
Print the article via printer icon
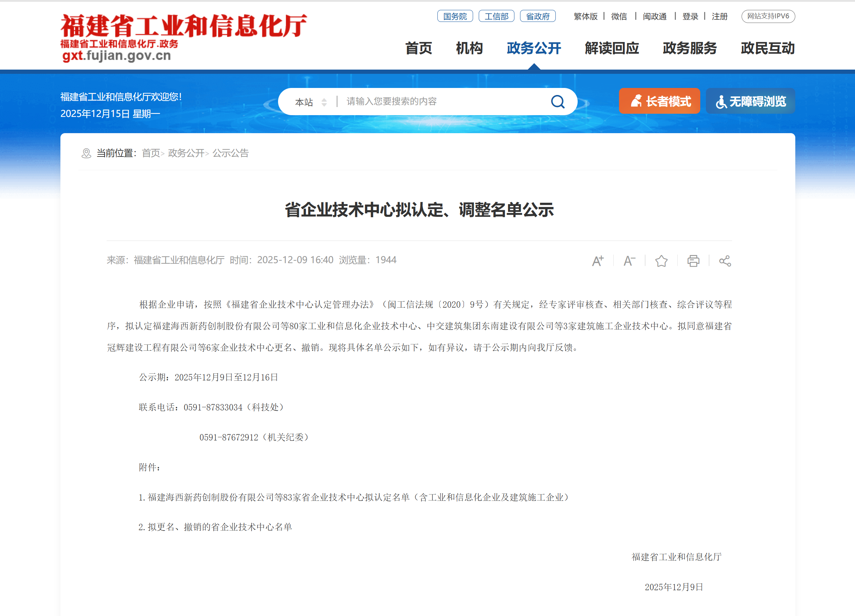pos(693,261)
